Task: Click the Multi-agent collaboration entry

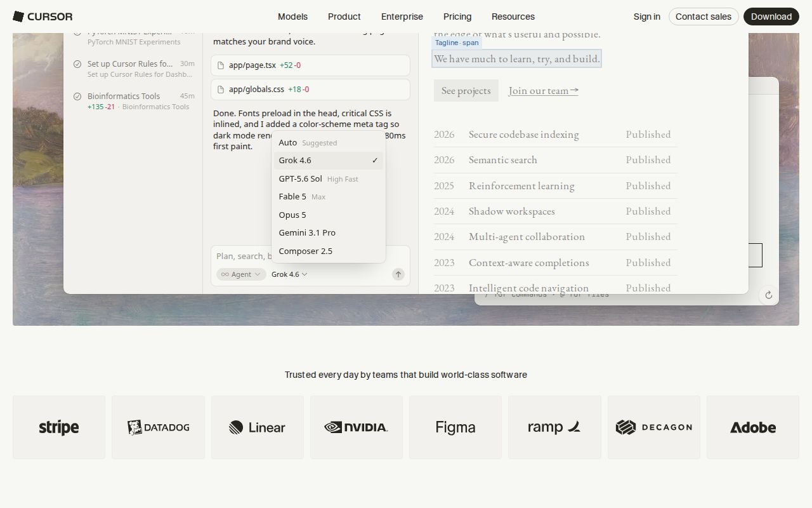Action: (556, 237)
